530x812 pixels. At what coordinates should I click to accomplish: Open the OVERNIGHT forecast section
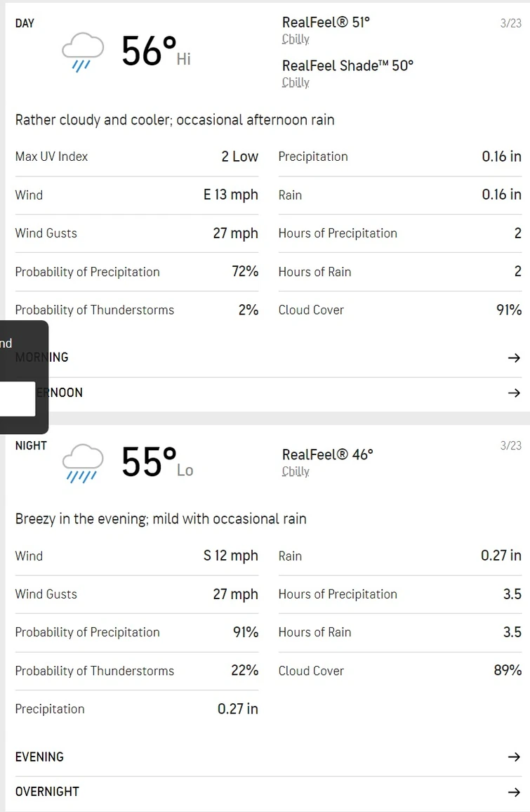(x=47, y=792)
